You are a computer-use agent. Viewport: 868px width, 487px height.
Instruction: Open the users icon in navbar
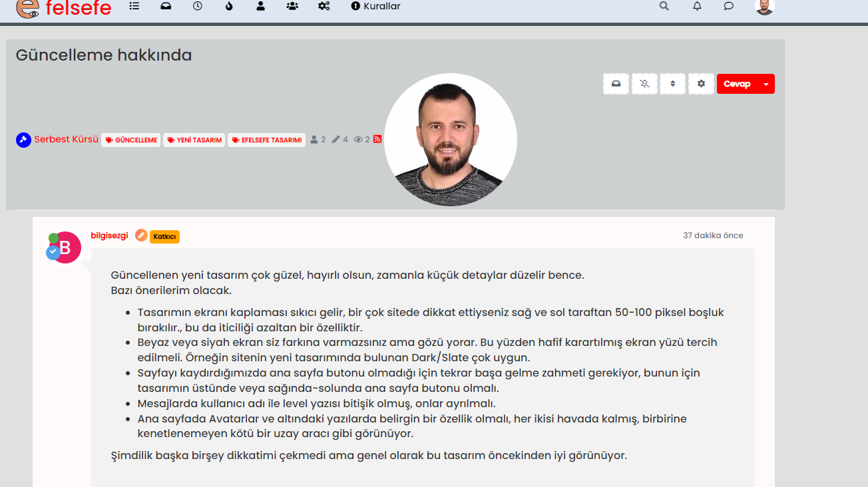click(260, 6)
